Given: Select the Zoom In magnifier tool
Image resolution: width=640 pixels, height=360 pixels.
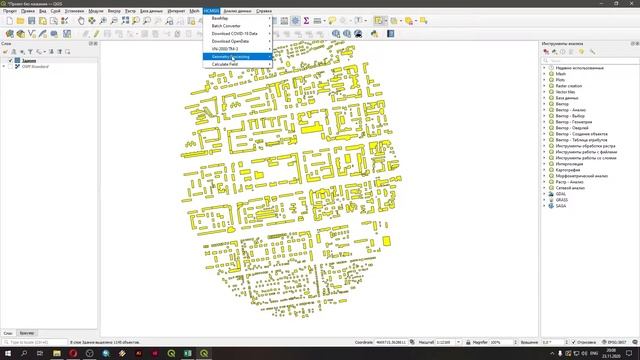Looking at the screenshot, I should click(103, 21).
